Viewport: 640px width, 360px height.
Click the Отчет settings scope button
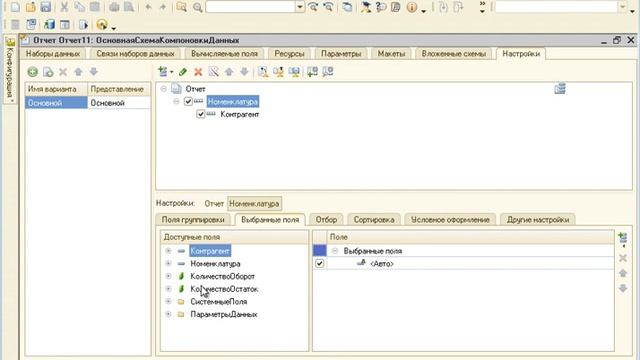point(214,203)
